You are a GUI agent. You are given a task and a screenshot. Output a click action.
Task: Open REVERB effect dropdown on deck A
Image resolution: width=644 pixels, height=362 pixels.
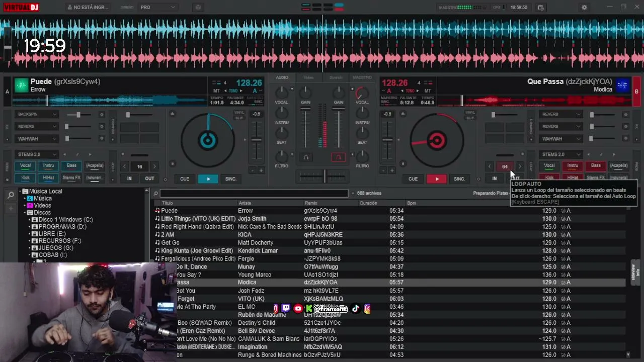coord(36,126)
